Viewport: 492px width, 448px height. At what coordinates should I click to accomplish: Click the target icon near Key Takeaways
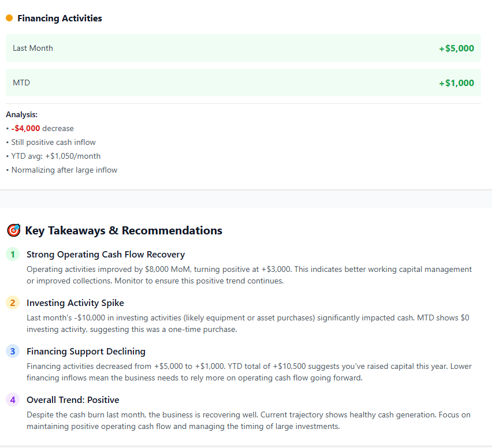pyautogui.click(x=13, y=230)
